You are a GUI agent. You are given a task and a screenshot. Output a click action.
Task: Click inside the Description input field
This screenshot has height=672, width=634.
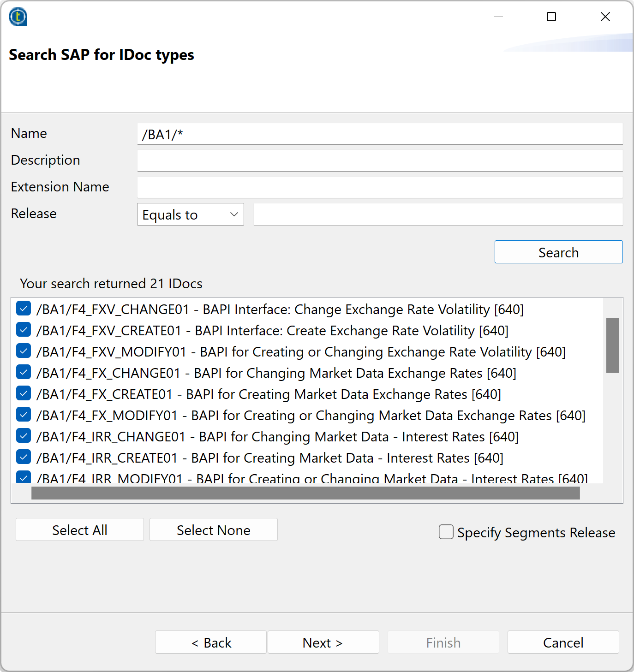click(378, 160)
